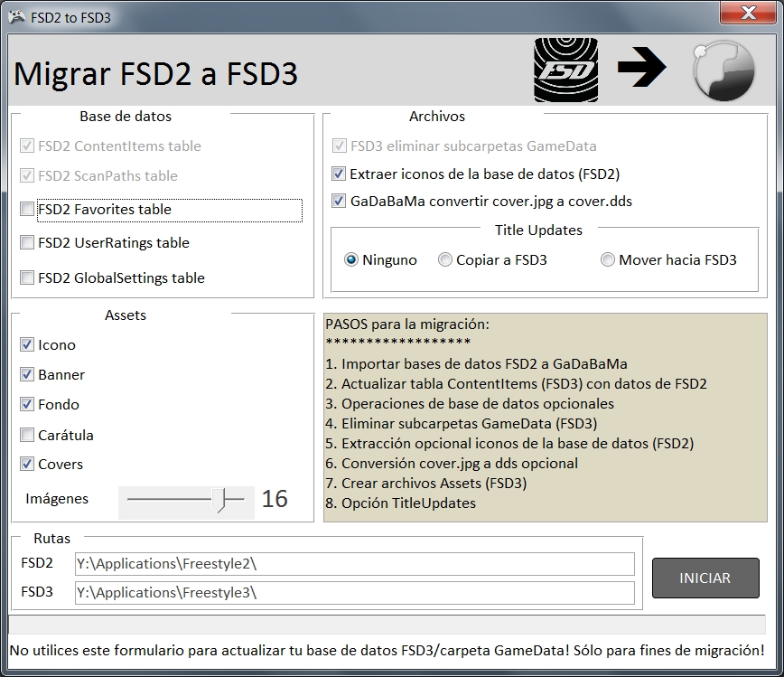This screenshot has width=784, height=677.
Task: Click step 2 Actualizar tabla ContentItems text
Action: coord(516,384)
